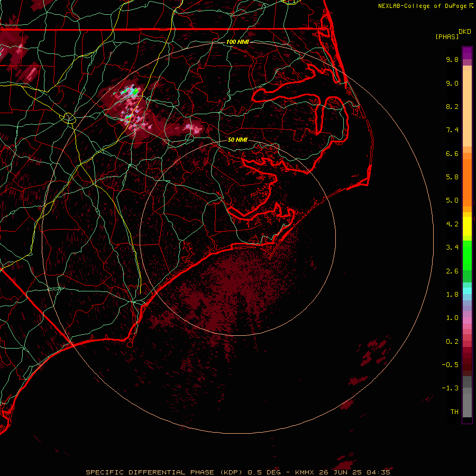Pick the orange color bar segment
Image resolution: width=476 pixels, height=476 pixels.
[467, 182]
